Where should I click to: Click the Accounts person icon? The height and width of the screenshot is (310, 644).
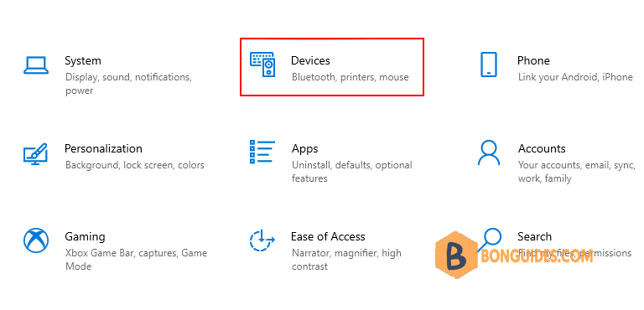click(489, 152)
